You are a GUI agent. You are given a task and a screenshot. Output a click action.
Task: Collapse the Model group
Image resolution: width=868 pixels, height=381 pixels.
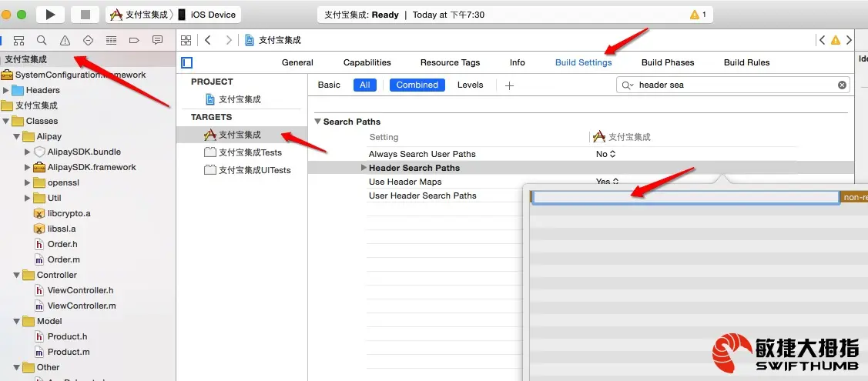(17, 321)
